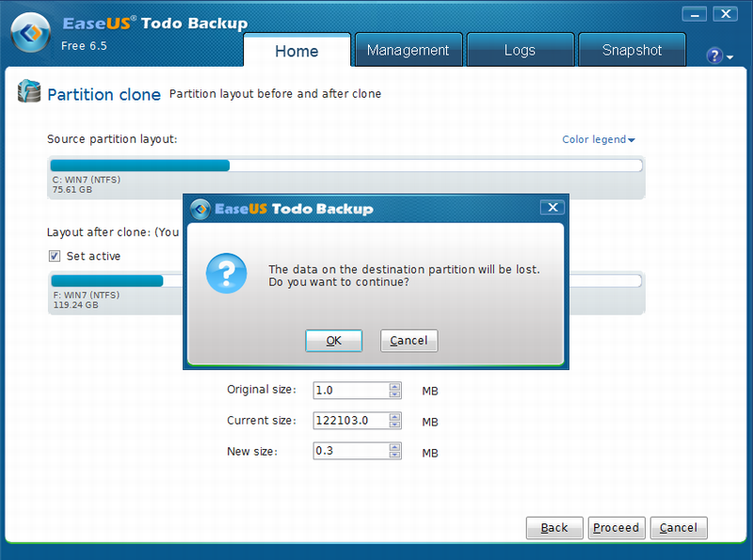Click the Current size input field

point(351,421)
